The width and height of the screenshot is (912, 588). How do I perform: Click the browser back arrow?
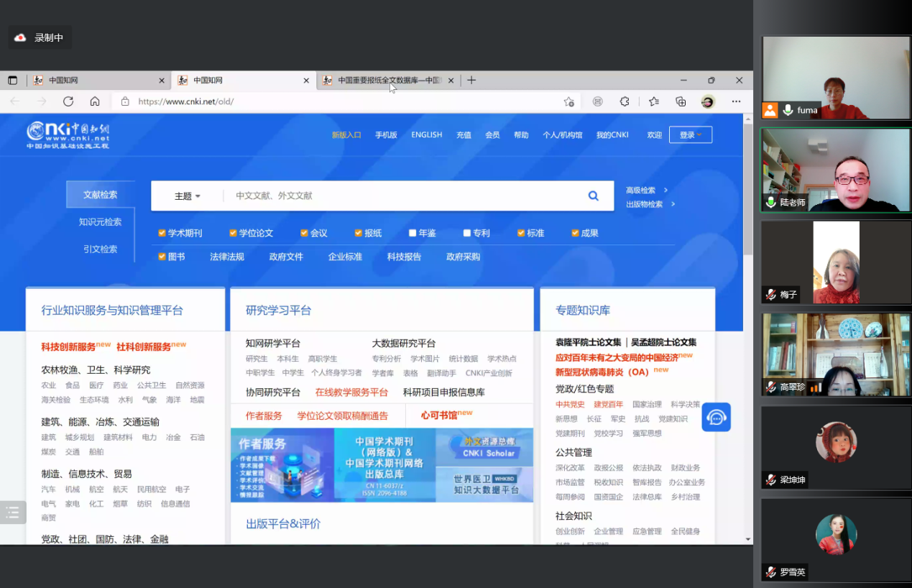[14, 101]
